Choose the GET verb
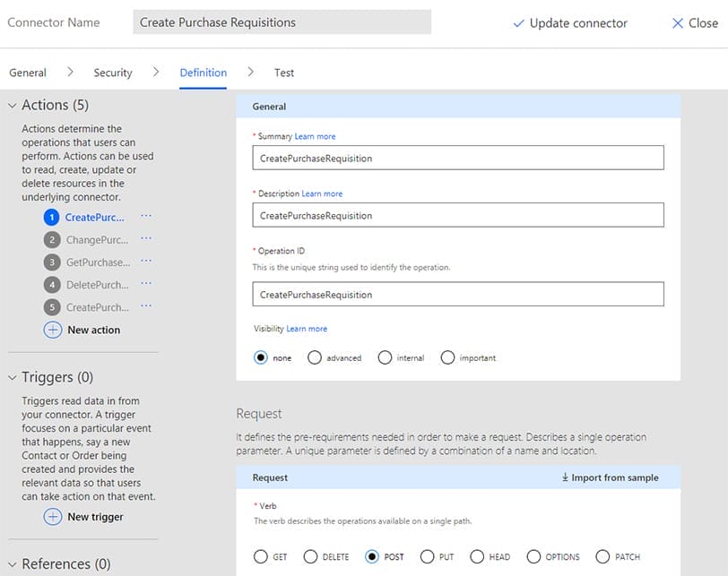The image size is (728, 576). [x=261, y=556]
